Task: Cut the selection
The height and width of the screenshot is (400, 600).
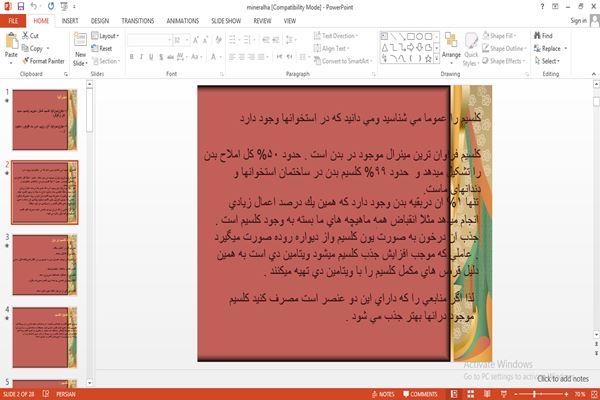Action: click(x=30, y=36)
